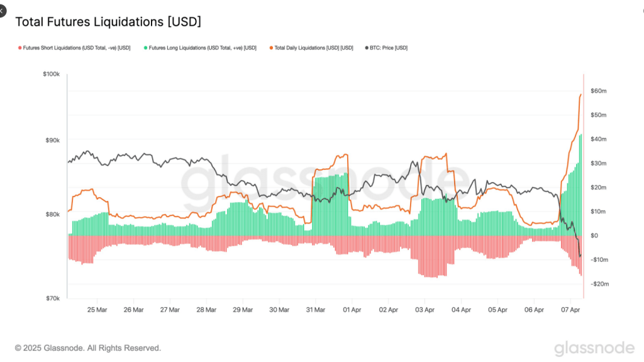Click the copyright Glassnode text at bottom-left

88,348
